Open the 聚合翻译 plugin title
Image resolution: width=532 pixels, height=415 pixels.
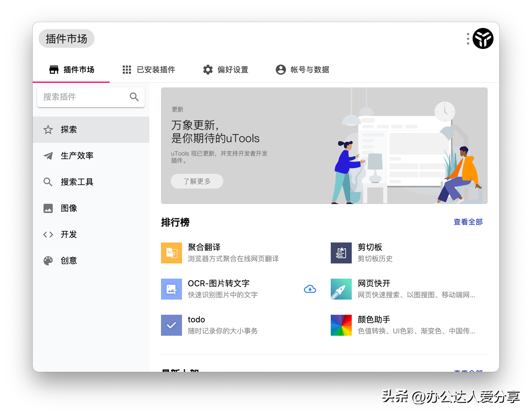(x=204, y=247)
